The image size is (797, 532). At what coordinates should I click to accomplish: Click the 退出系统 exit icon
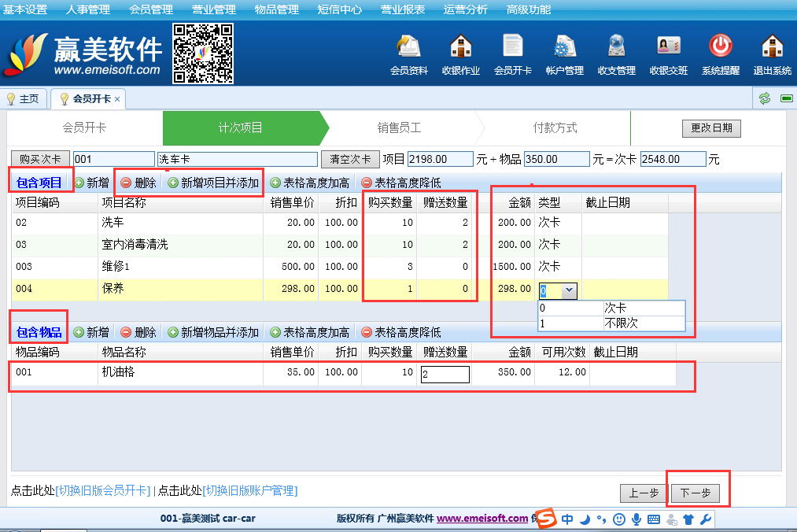pos(772,49)
